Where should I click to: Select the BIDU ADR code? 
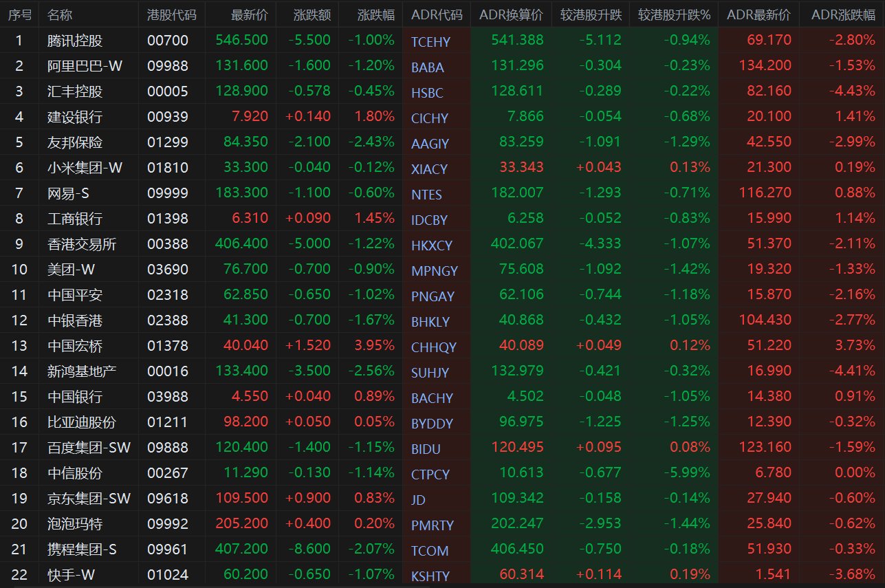[426, 449]
